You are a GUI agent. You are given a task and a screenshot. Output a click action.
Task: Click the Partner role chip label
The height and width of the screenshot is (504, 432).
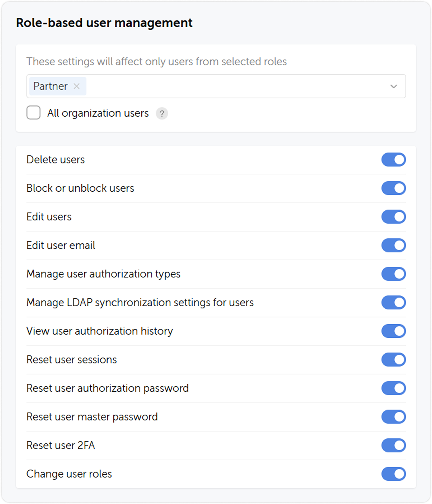(50, 86)
